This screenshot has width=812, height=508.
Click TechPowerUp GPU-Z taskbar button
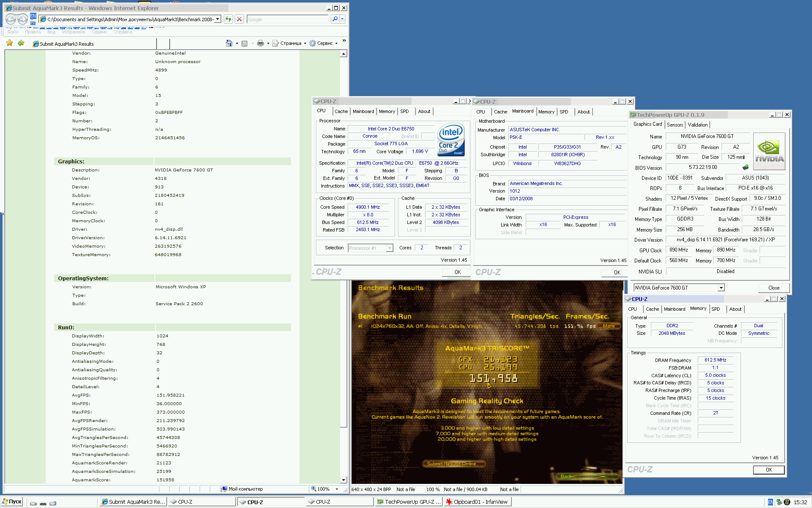[x=409, y=502]
